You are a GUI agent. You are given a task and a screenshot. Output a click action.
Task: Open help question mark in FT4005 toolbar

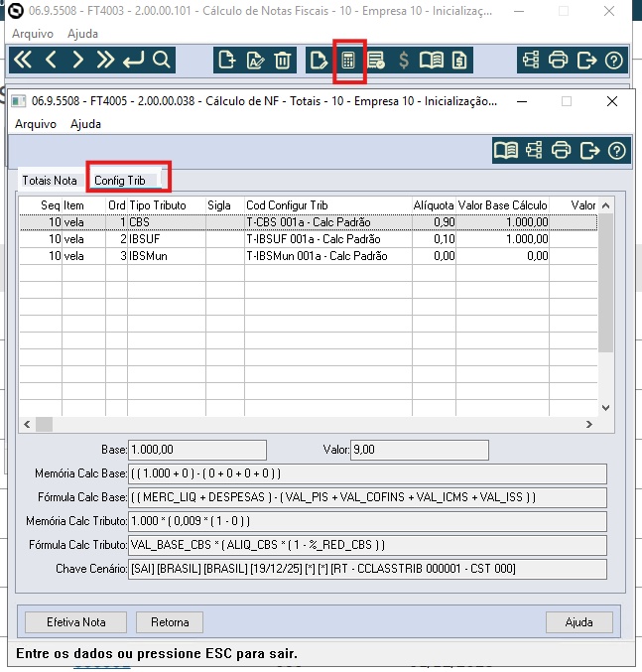617,151
